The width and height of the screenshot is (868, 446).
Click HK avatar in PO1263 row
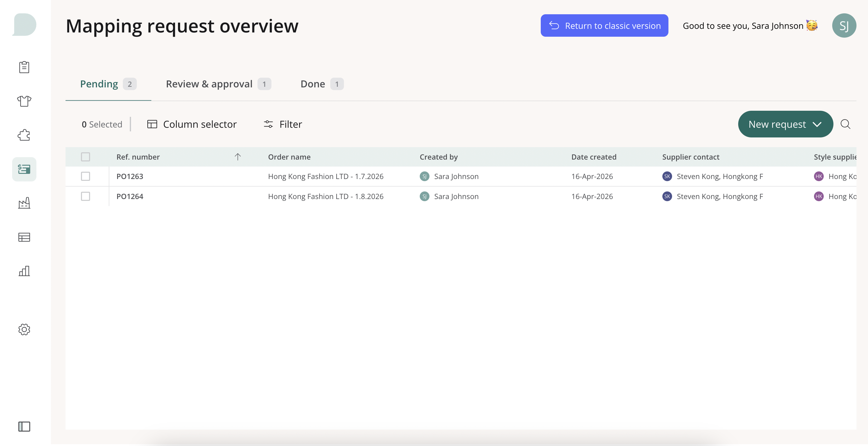pyautogui.click(x=819, y=176)
